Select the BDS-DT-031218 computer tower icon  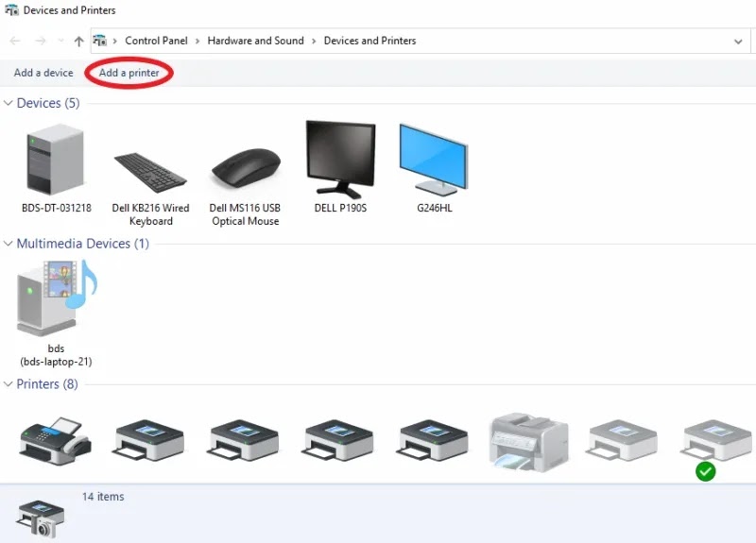pos(56,159)
